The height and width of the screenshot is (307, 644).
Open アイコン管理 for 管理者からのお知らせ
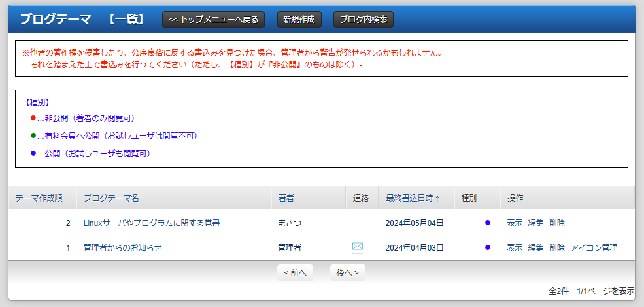[594, 247]
